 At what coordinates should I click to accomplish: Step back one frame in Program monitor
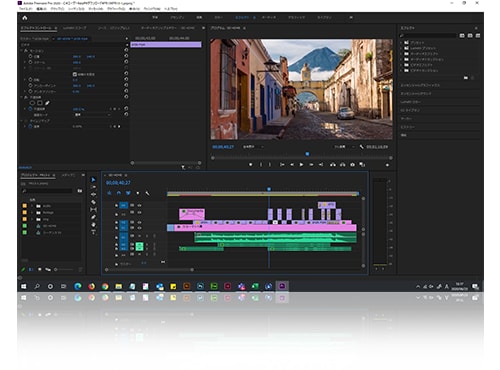click(x=292, y=165)
